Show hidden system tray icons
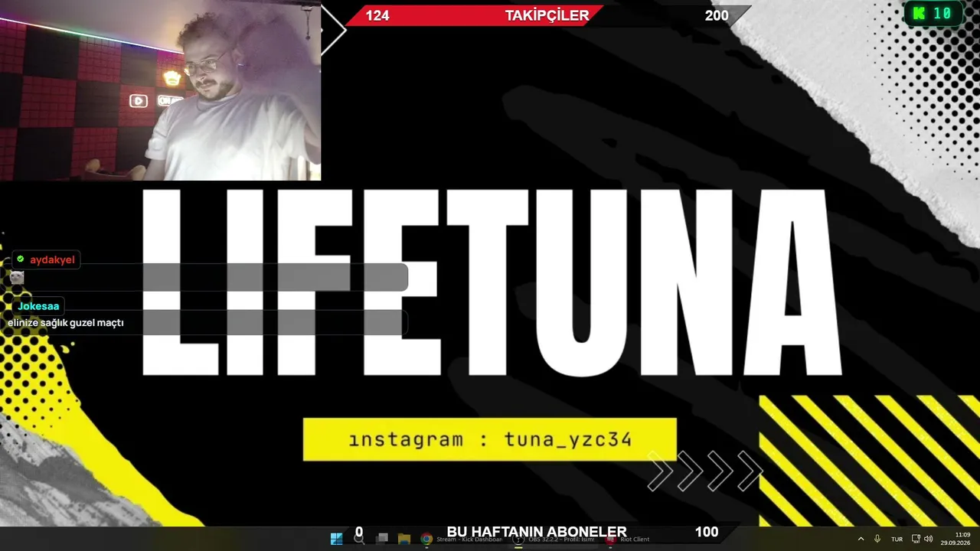 click(861, 539)
